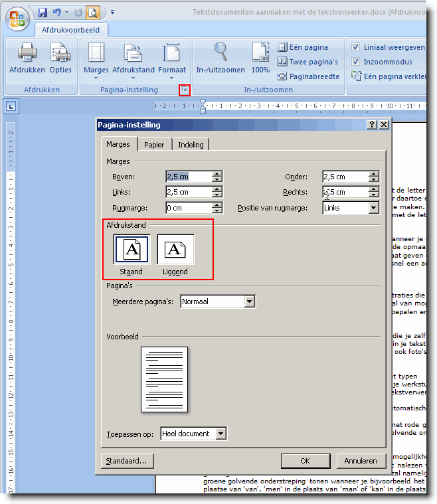Expand the Toepassen op dropdown
This screenshot has width=437, height=504.
(221, 434)
